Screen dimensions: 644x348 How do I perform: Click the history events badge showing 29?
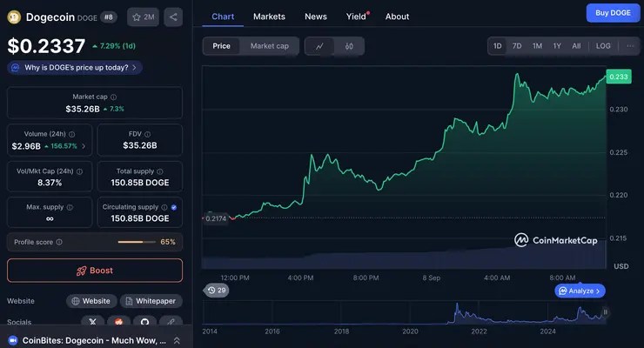pos(216,290)
